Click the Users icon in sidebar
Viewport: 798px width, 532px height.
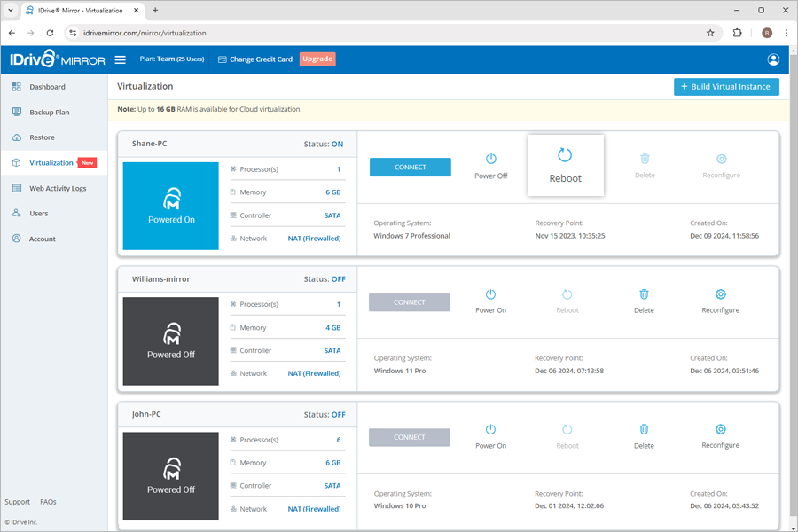click(x=17, y=214)
